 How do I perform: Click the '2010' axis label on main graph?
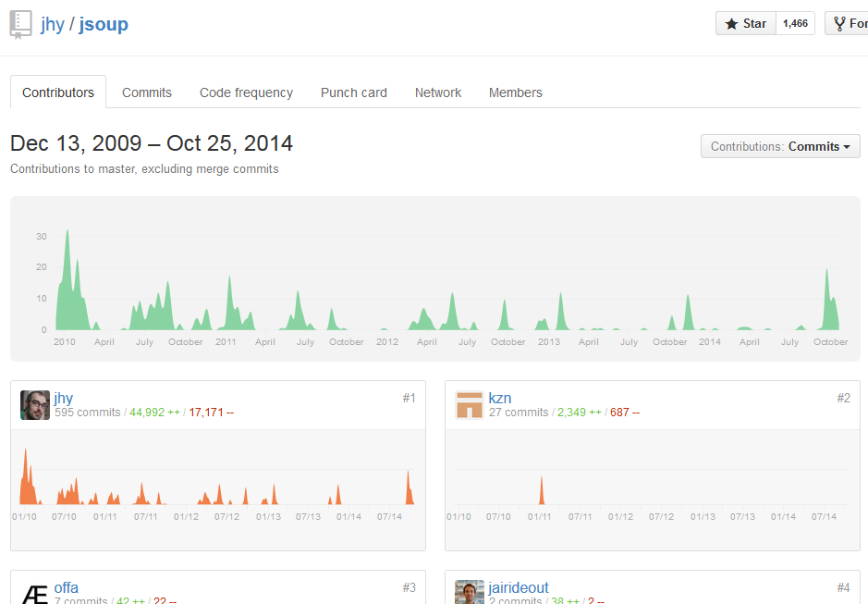click(x=64, y=342)
